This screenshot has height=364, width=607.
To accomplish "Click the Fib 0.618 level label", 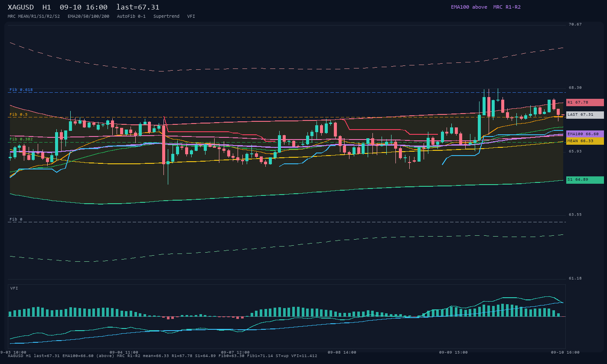I will point(21,90).
